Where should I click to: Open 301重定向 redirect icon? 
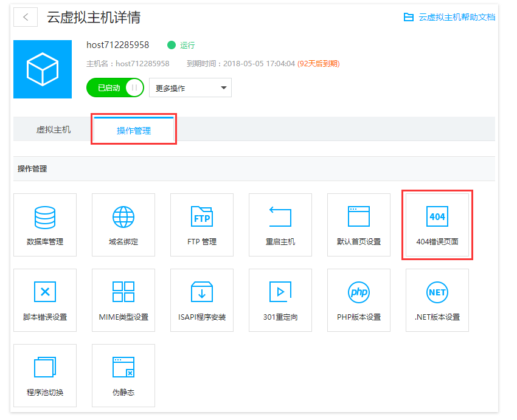click(280, 292)
